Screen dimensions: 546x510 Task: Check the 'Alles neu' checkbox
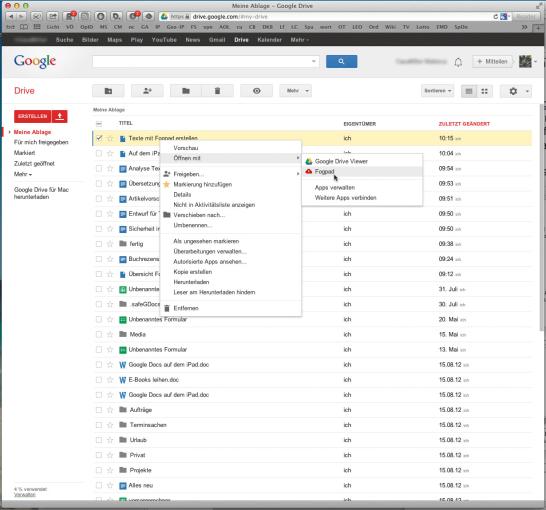(x=99, y=485)
